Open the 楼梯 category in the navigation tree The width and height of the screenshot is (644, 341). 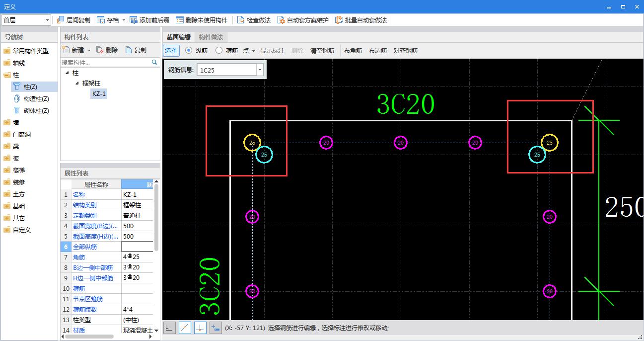[x=19, y=170]
